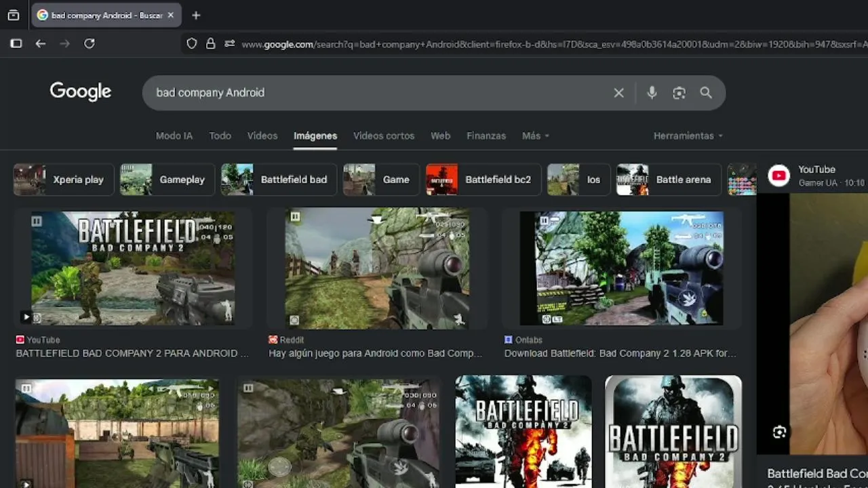Clear the search query with the X

618,93
